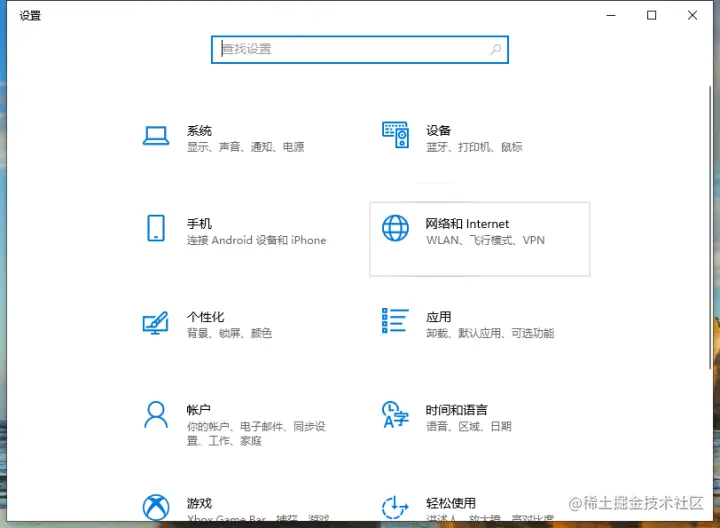Open the 网络和 Internet globe icon
Viewport: 720px width, 528px height.
click(x=395, y=228)
